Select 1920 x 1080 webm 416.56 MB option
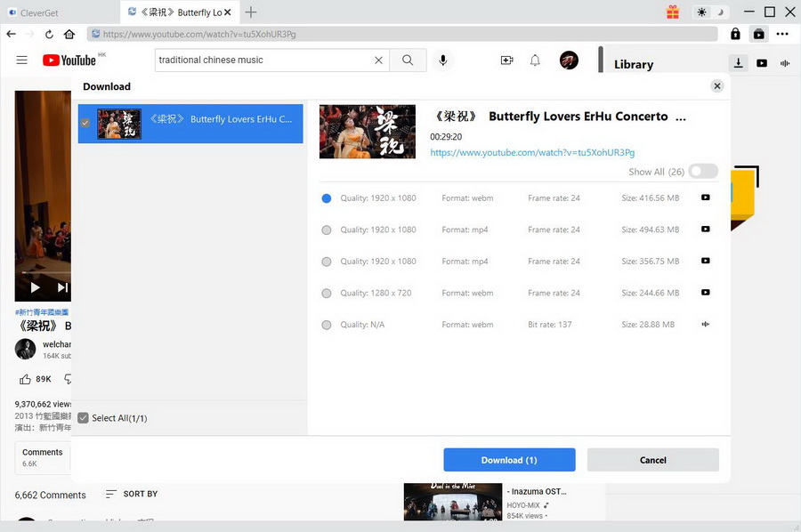This screenshot has height=532, width=801. pyautogui.click(x=327, y=198)
